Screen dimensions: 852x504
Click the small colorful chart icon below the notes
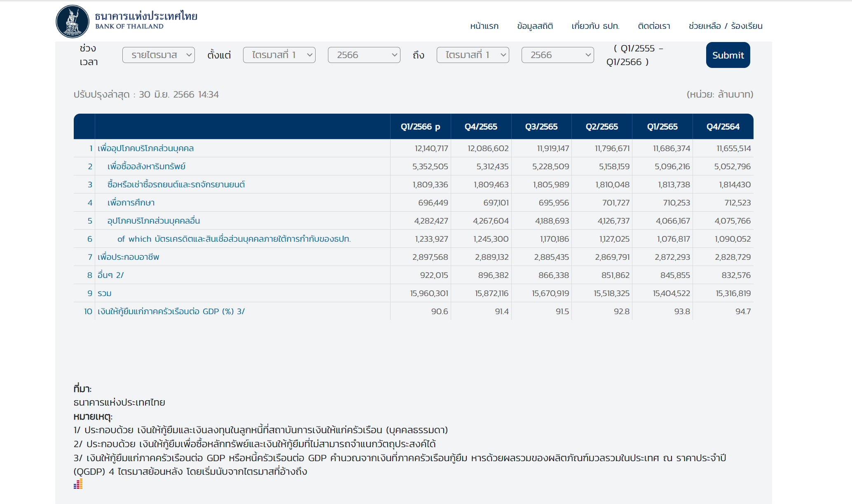78,484
